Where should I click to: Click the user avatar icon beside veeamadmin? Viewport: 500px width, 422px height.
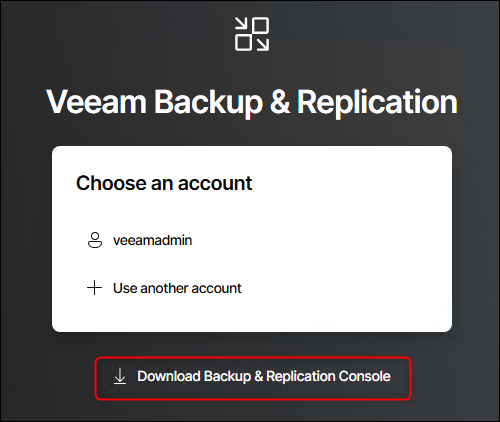pos(95,240)
